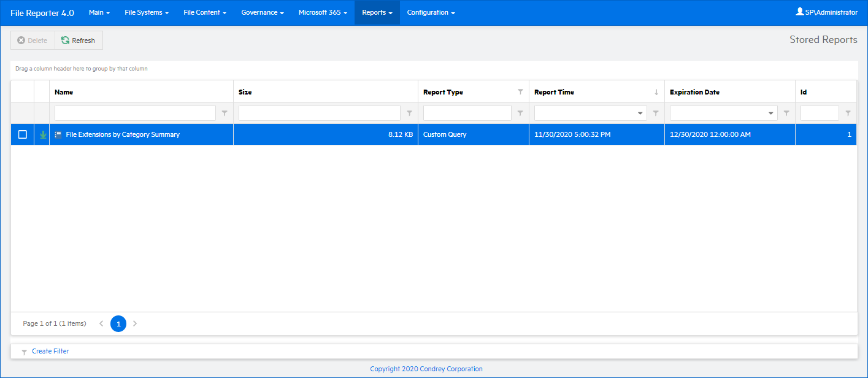Viewport: 868px width, 378px height.
Task: Click the SP\Administrator user icon
Action: pyautogui.click(x=799, y=12)
